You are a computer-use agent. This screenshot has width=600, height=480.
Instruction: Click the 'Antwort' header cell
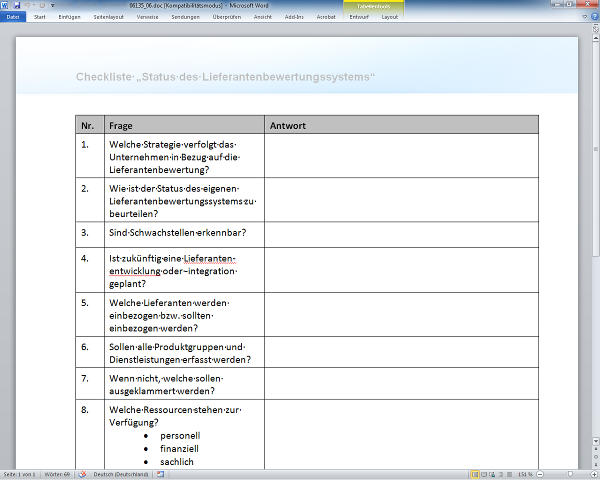pyautogui.click(x=401, y=125)
